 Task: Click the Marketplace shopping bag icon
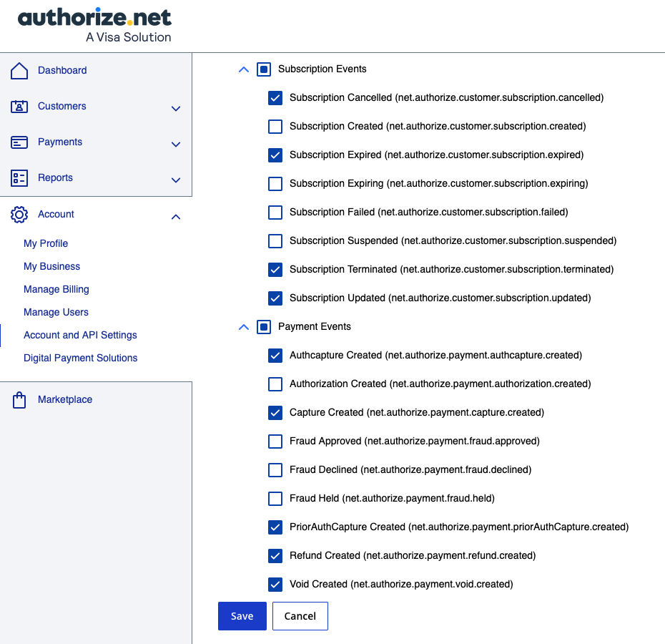point(19,400)
